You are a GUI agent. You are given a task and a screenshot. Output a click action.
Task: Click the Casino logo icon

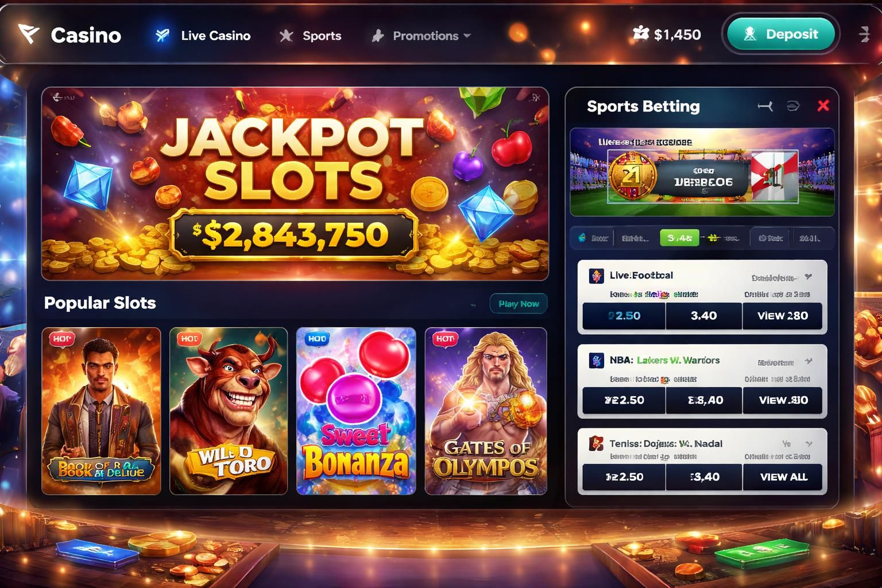(28, 34)
